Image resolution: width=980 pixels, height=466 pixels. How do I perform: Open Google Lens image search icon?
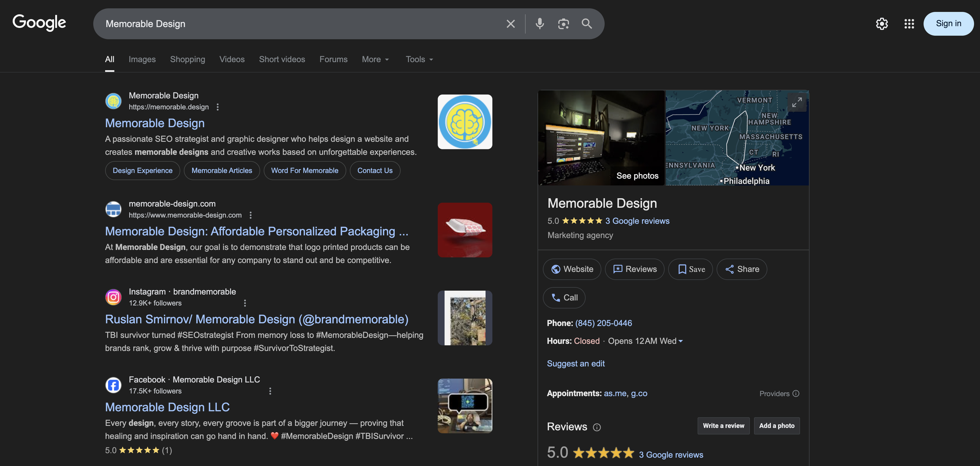(563, 24)
